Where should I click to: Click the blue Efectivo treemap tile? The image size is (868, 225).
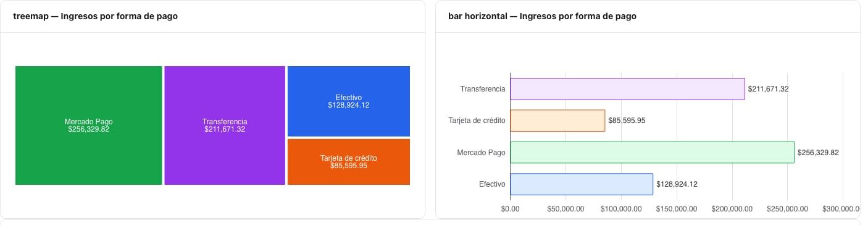click(349, 101)
